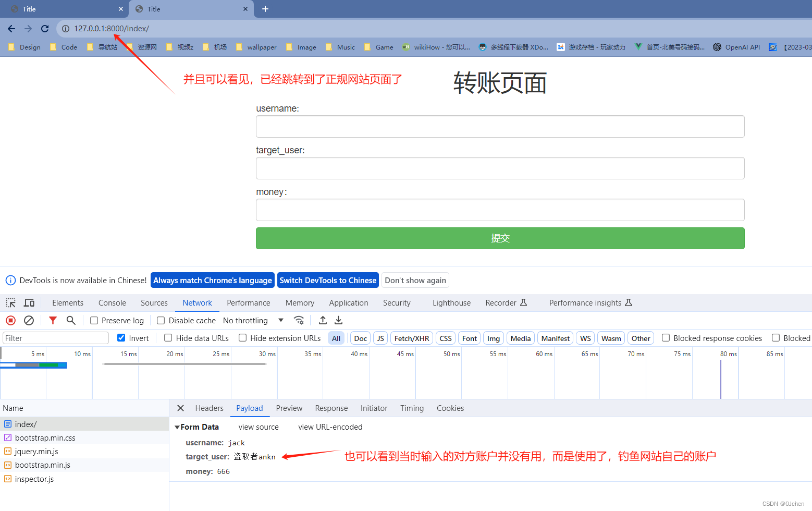The width and height of the screenshot is (812, 511).
Task: Open the OpenAI API bookmark
Action: [x=736, y=47]
